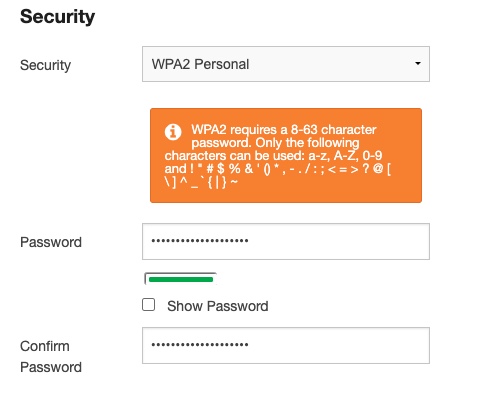Click the strength meter's rounded border frame
This screenshot has height=407, width=493.
click(x=181, y=279)
